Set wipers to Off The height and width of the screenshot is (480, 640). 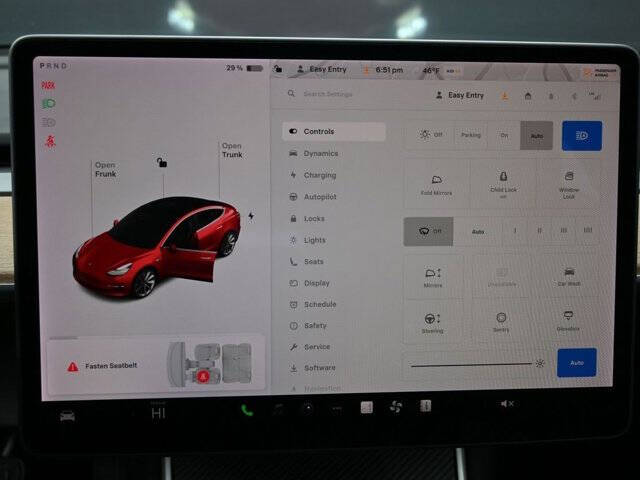(429, 231)
